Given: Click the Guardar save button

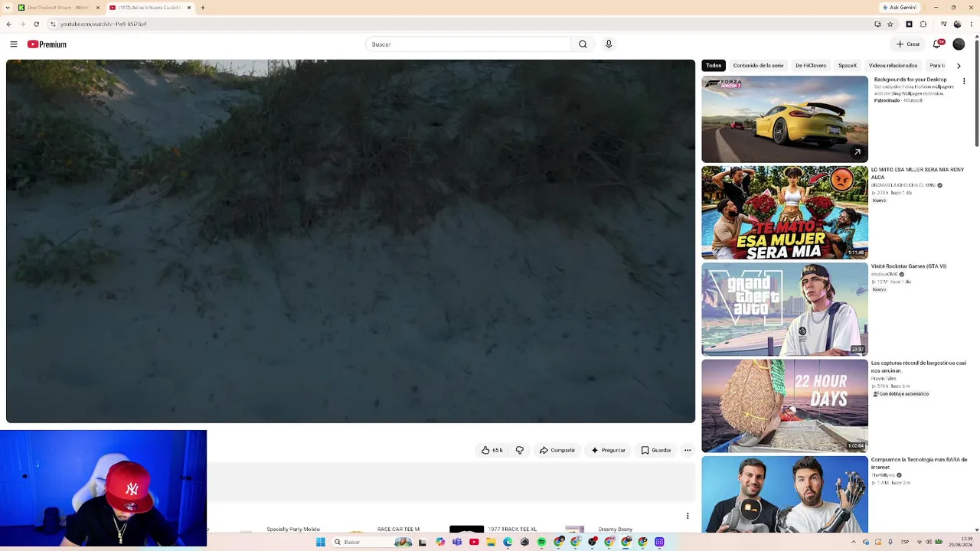Looking at the screenshot, I should 656,450.
